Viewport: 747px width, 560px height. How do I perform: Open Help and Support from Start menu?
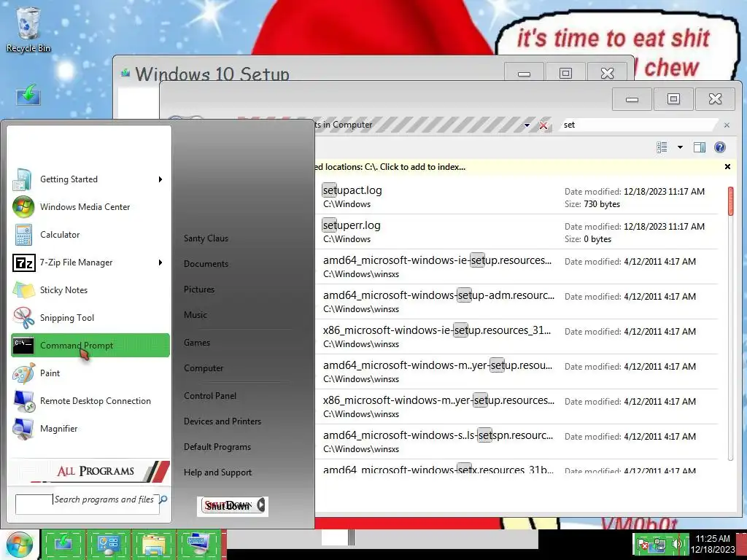(217, 472)
